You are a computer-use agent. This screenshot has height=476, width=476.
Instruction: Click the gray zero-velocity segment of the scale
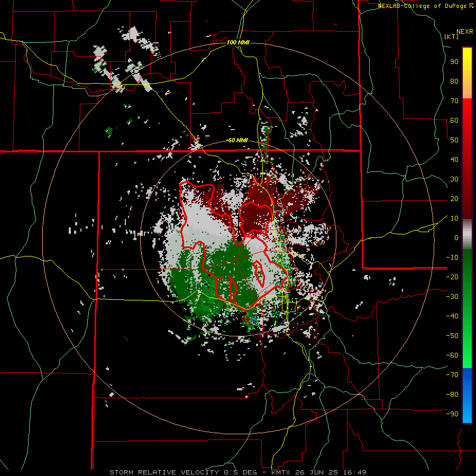pyautogui.click(x=467, y=234)
